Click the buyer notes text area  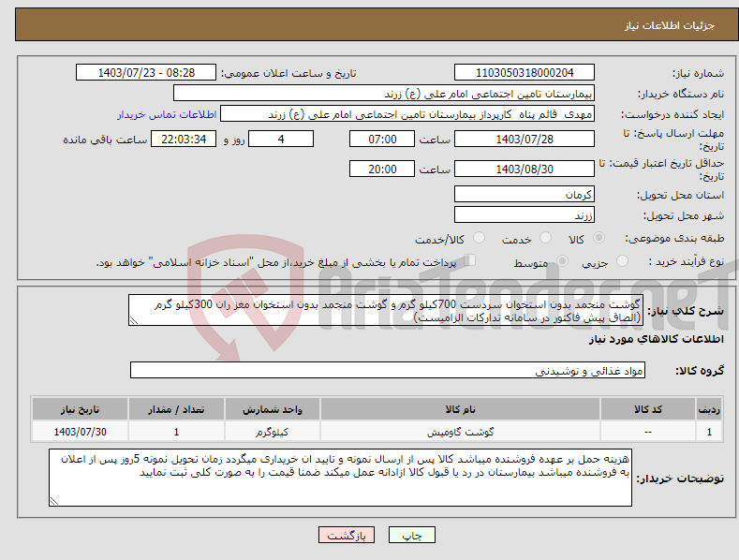pyautogui.click(x=340, y=478)
